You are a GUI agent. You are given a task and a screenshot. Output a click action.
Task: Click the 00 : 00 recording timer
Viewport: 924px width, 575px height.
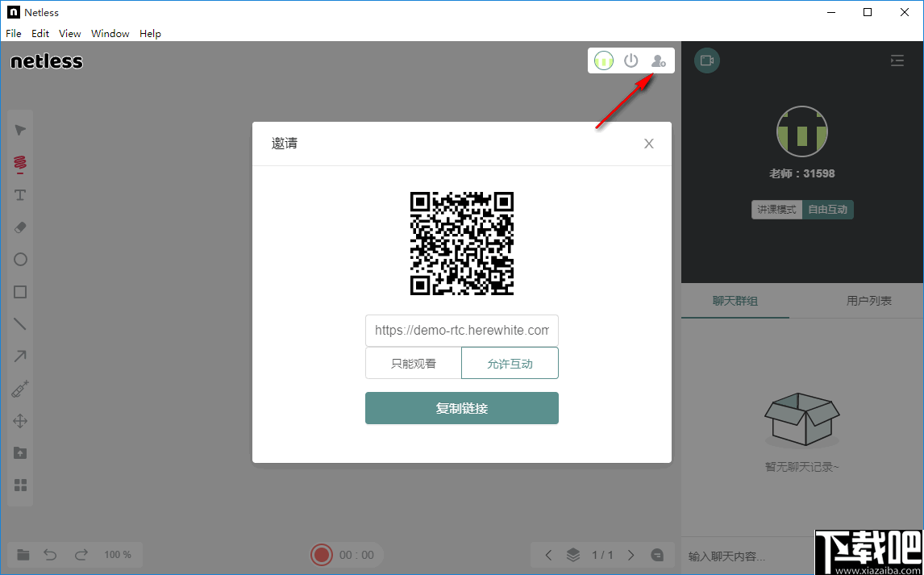[x=356, y=555]
